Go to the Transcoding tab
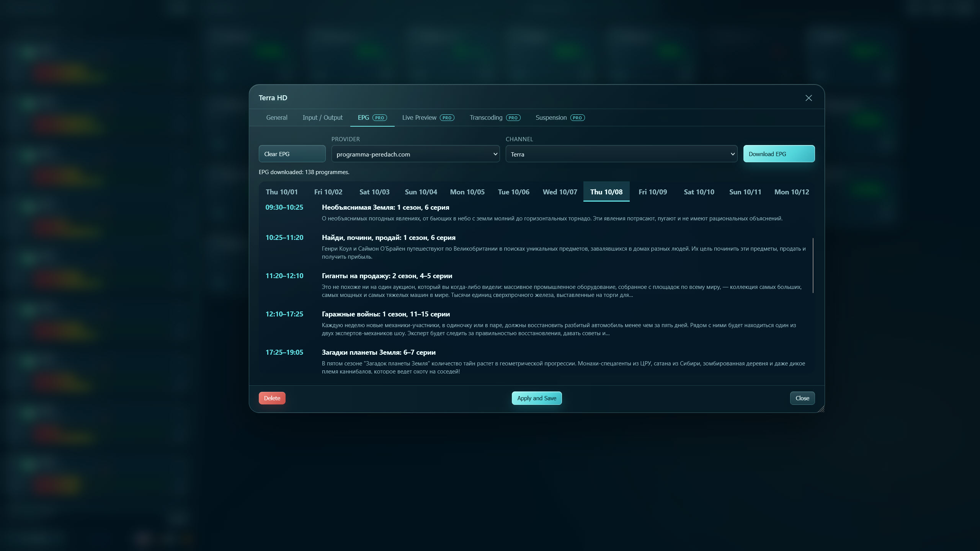980x551 pixels. tap(495, 117)
